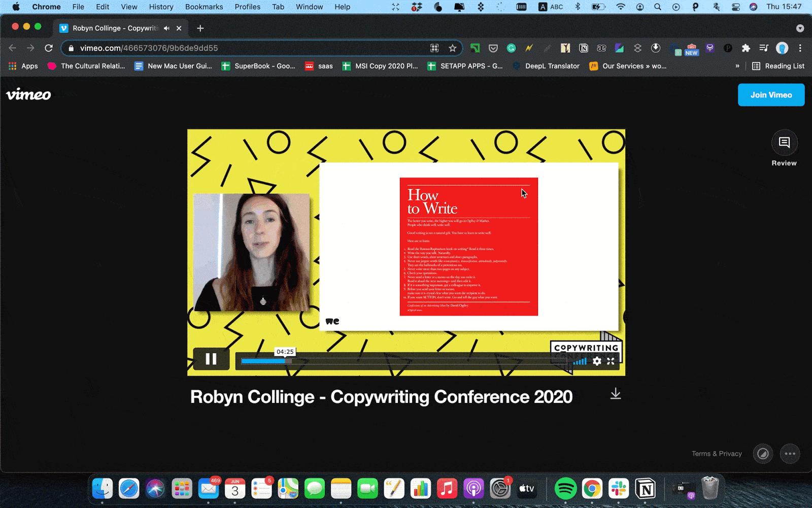Image resolution: width=812 pixels, height=508 pixels.
Task: Open video settings gear
Action: [597, 361]
